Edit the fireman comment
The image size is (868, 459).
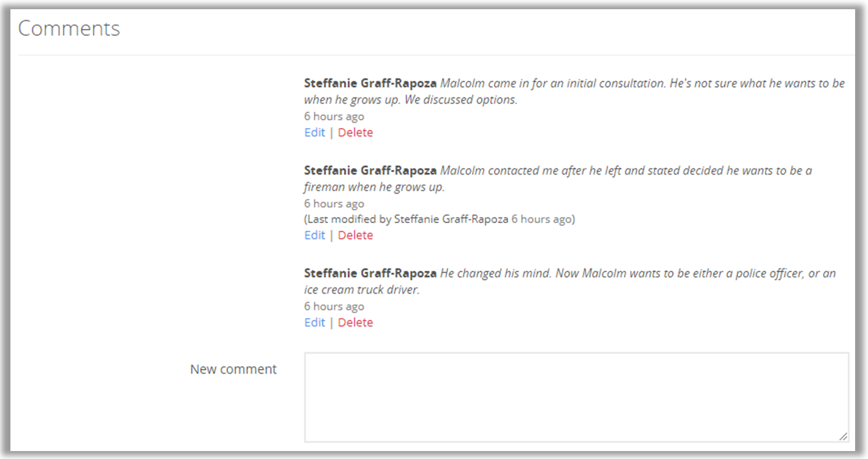(314, 235)
